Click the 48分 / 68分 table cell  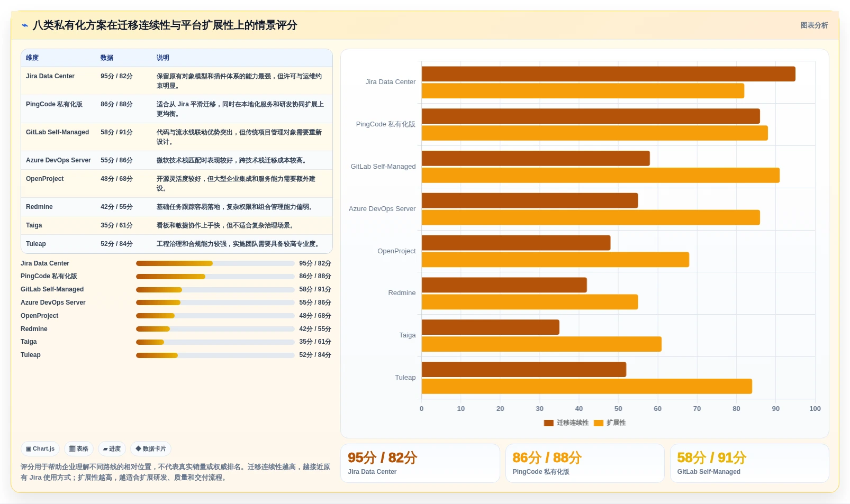click(116, 179)
